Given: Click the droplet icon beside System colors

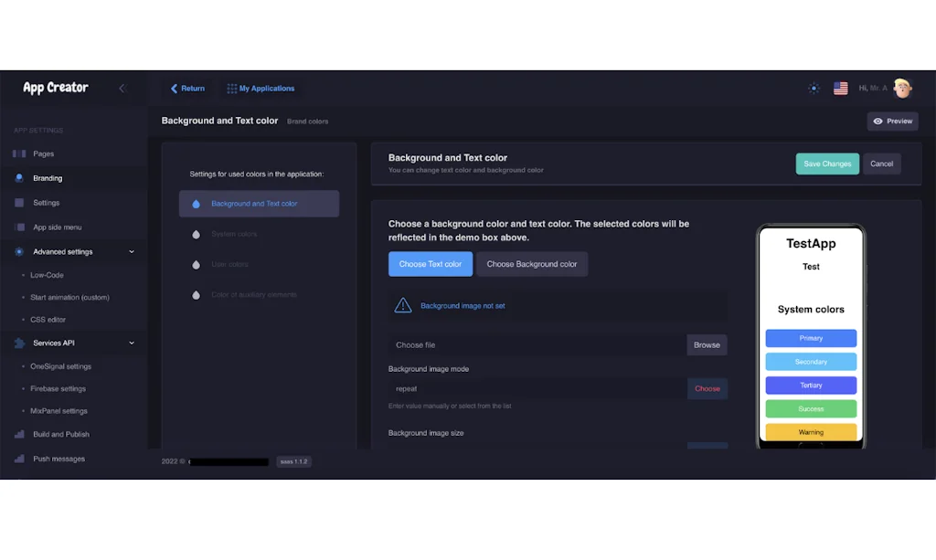Looking at the screenshot, I should [196, 235].
